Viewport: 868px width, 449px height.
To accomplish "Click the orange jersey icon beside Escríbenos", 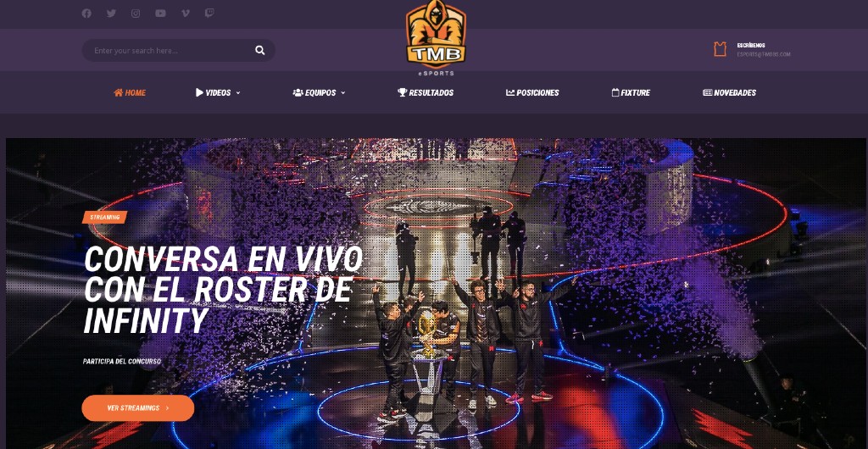I will tap(720, 49).
